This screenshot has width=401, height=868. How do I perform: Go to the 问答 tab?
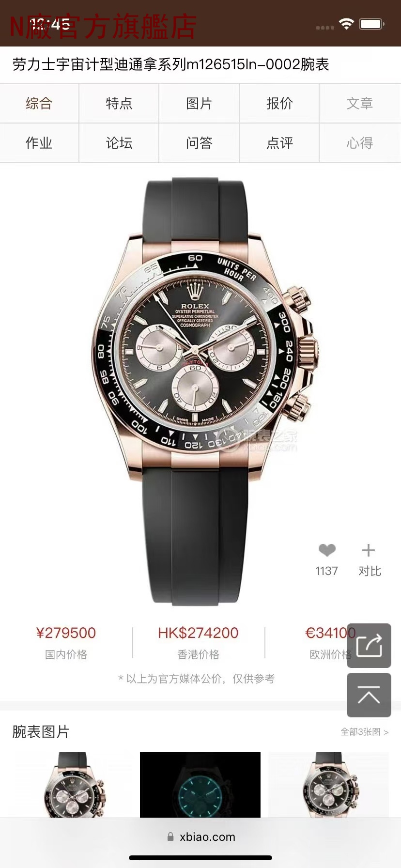199,143
